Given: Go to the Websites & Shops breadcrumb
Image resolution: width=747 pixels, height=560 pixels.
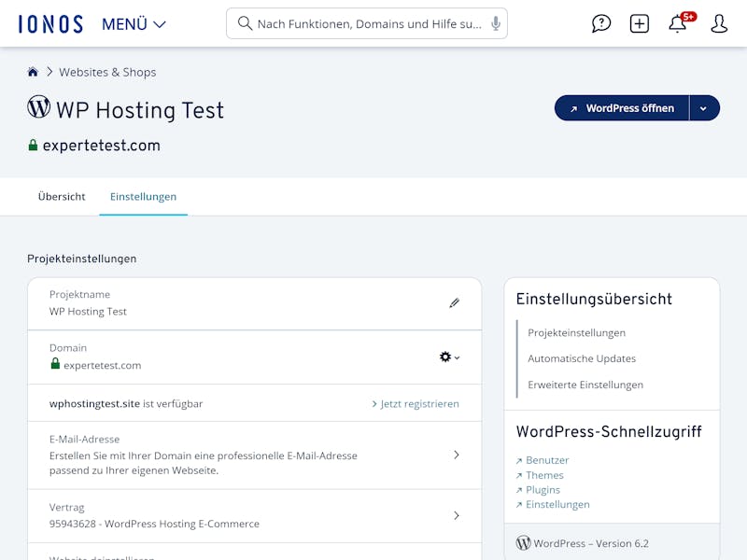Looking at the screenshot, I should coord(107,72).
